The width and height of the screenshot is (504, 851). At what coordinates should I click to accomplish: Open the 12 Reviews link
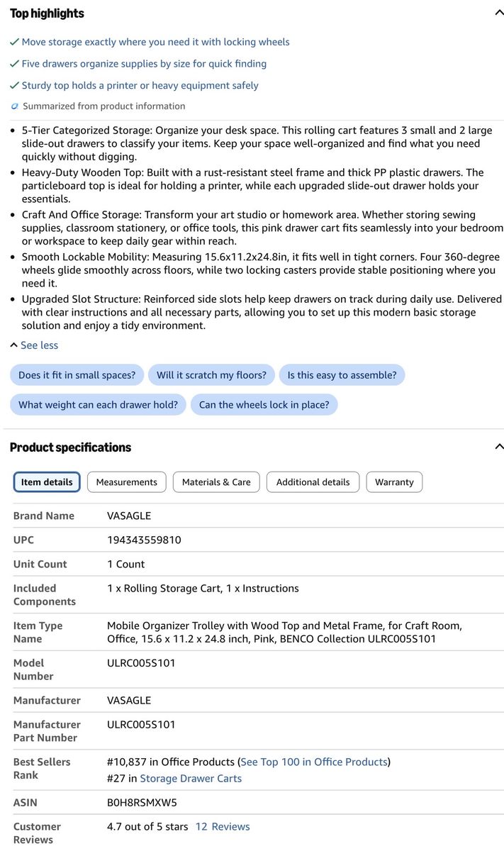tap(223, 827)
